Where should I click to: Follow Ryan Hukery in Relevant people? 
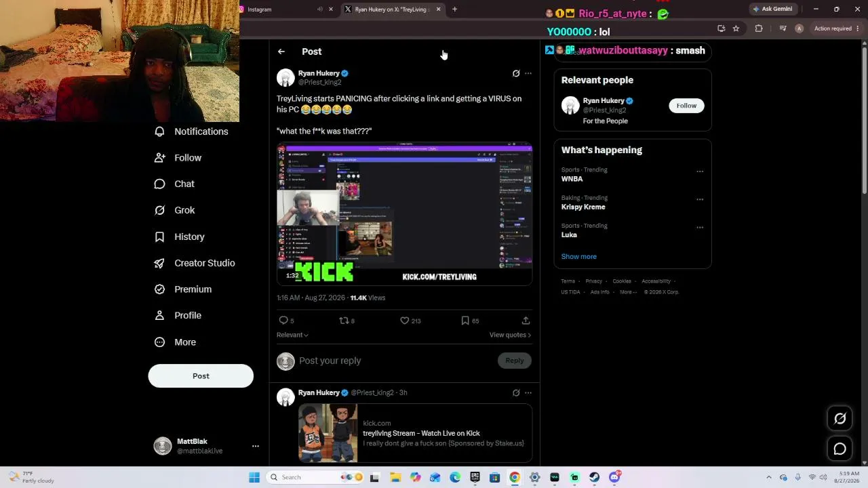point(686,106)
